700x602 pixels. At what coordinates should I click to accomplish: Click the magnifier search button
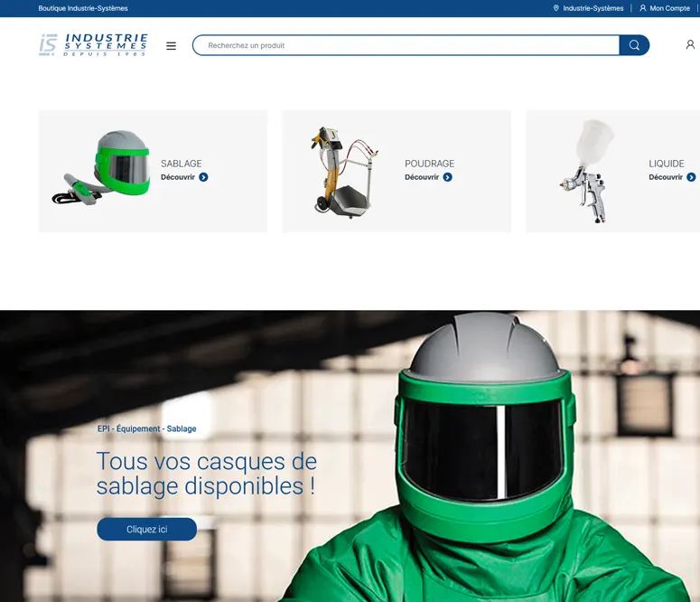click(634, 45)
